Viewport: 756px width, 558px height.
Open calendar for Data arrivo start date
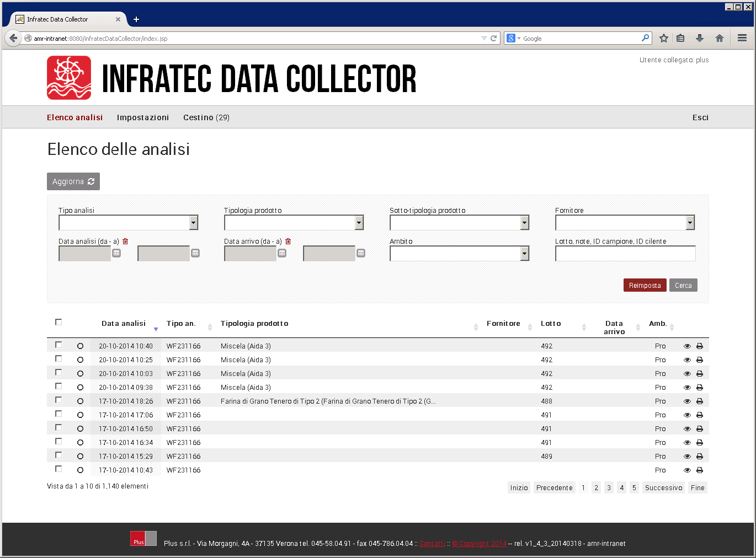[282, 253]
